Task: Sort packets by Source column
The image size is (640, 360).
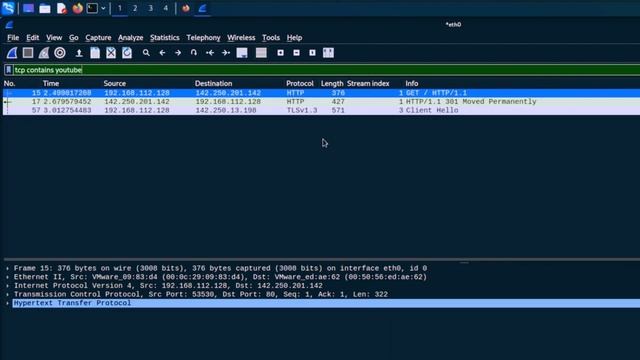Action: click(x=115, y=83)
